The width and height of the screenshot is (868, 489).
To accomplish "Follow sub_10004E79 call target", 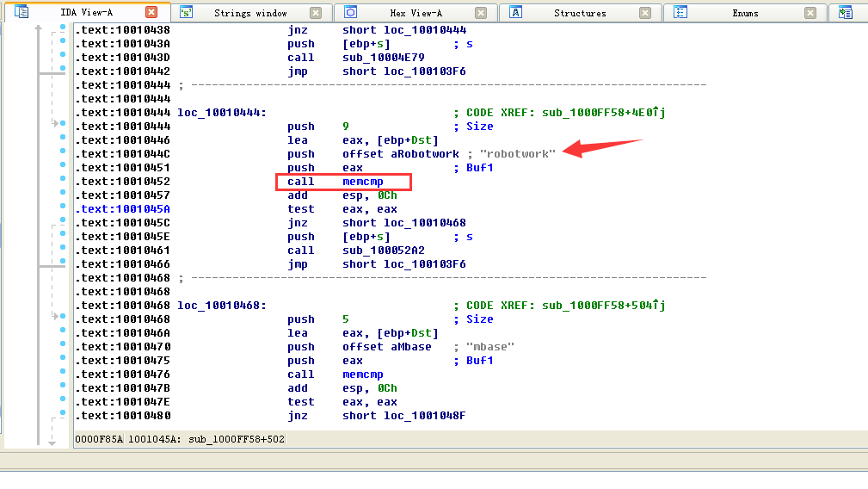I will 383,58.
